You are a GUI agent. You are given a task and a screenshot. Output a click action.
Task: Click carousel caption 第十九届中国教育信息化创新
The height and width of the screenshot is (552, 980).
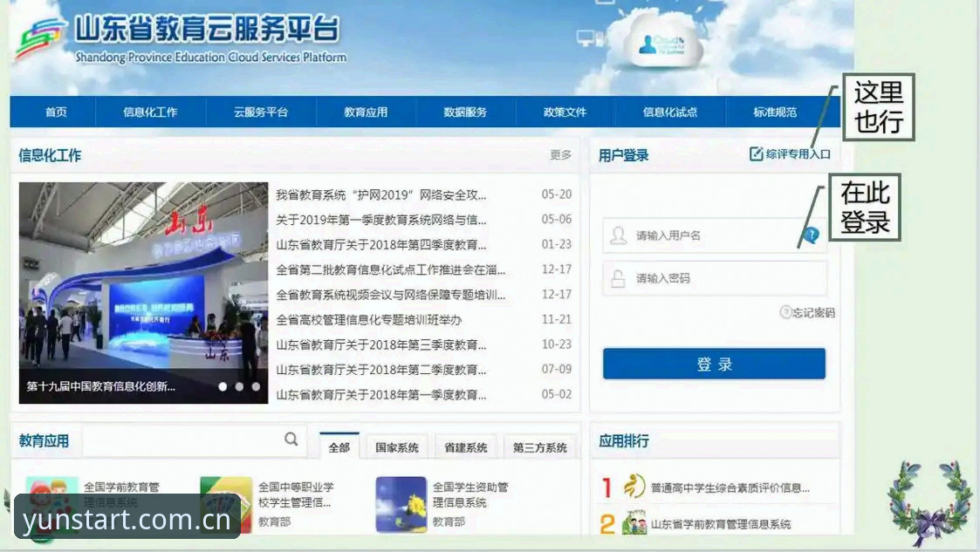100,386
